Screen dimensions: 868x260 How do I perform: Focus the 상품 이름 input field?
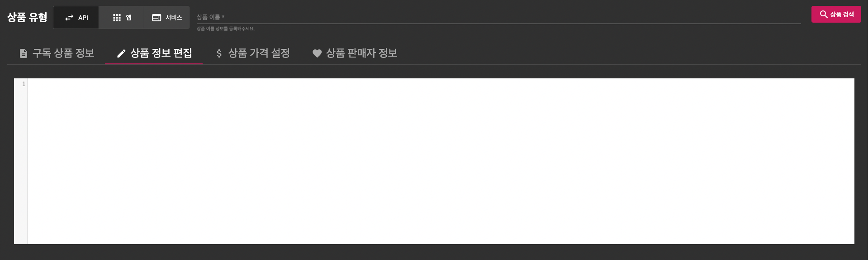pos(498,17)
